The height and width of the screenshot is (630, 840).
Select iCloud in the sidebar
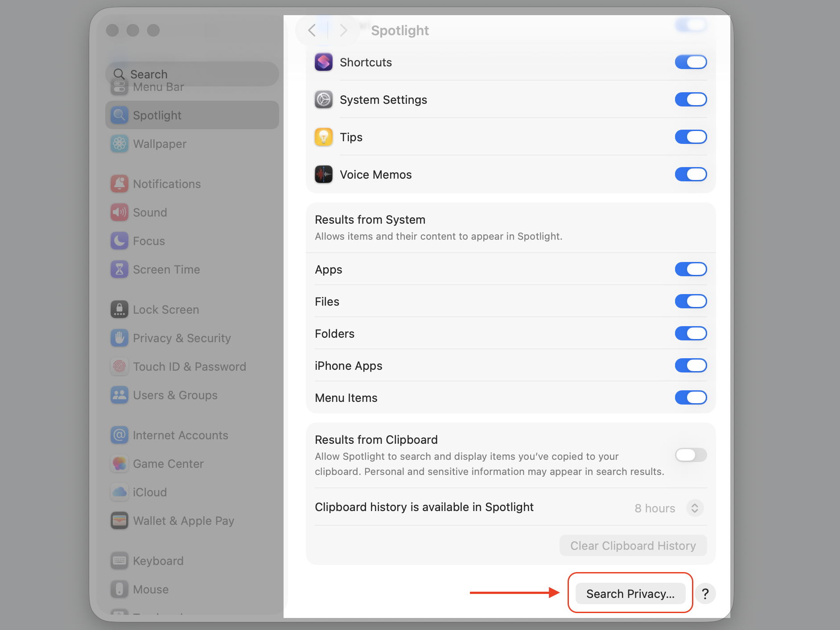[192, 492]
